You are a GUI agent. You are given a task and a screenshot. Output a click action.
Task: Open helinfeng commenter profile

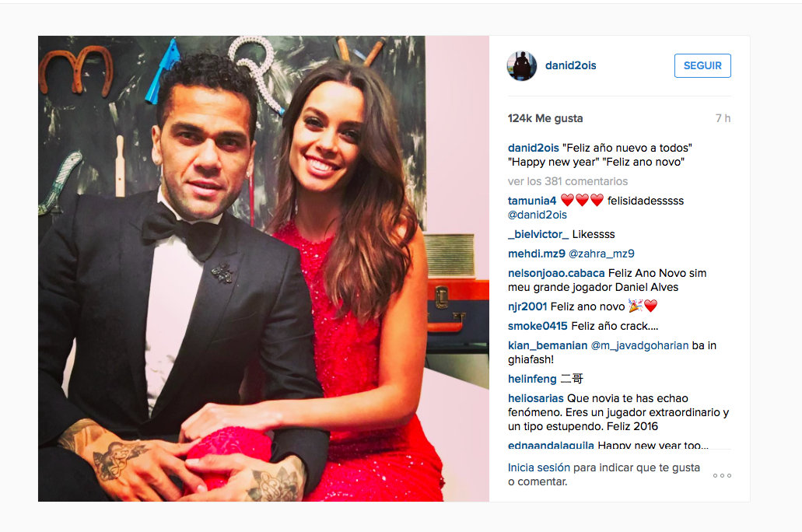pyautogui.click(x=532, y=379)
